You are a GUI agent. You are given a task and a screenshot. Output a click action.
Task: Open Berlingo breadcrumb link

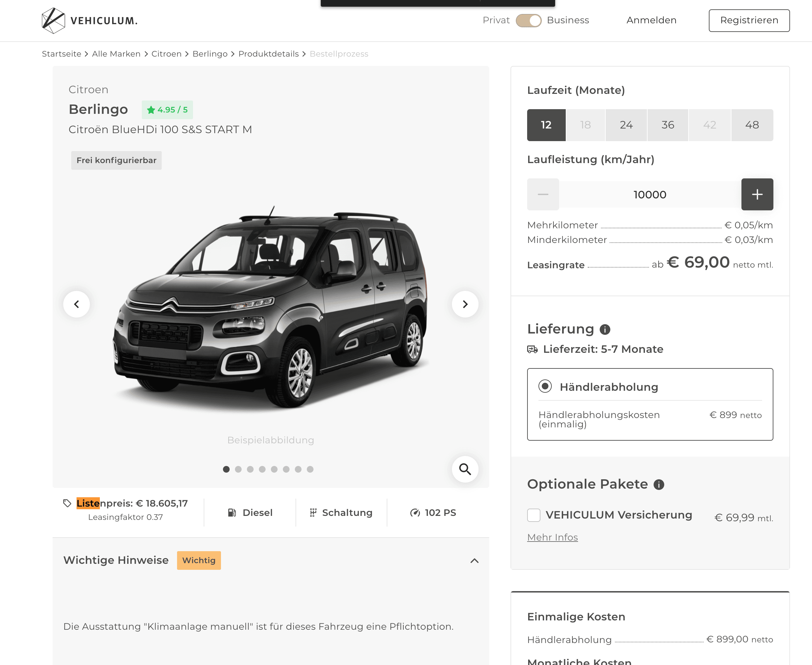tap(210, 54)
